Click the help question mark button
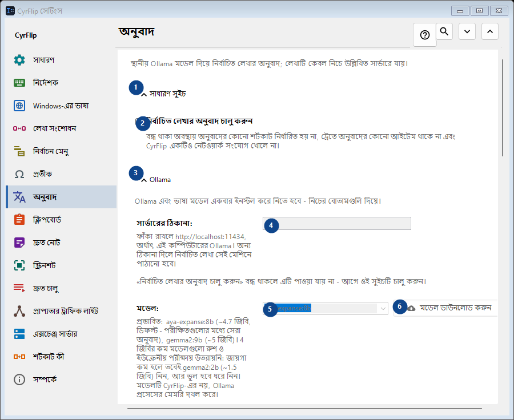Image resolution: width=514 pixels, height=420 pixels. point(425,35)
